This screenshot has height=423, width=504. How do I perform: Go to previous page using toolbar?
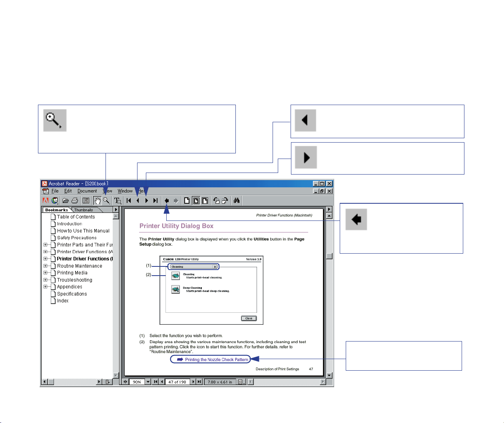point(137,201)
